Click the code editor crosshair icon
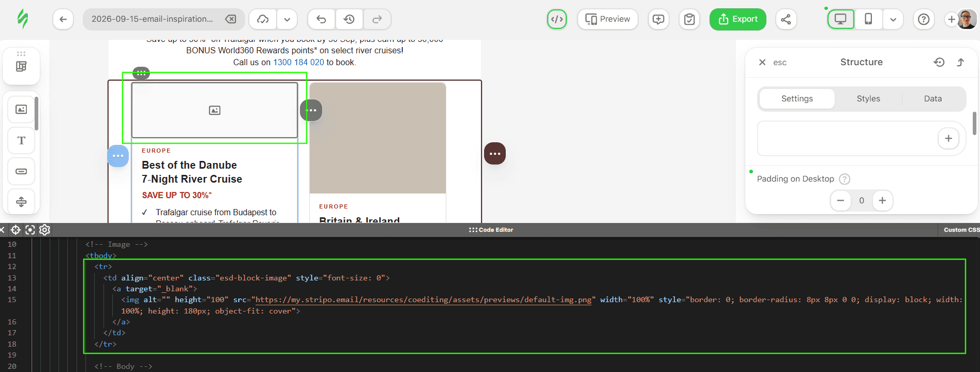 [x=16, y=230]
